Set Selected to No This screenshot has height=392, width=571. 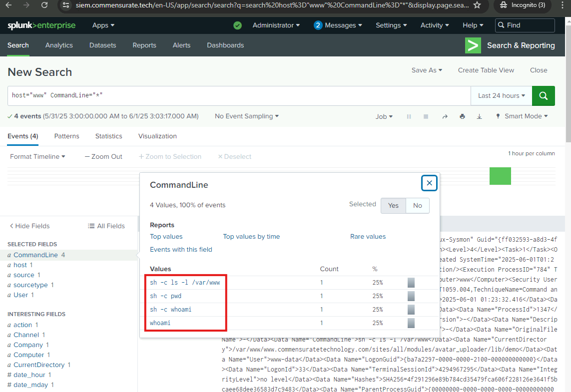click(417, 206)
